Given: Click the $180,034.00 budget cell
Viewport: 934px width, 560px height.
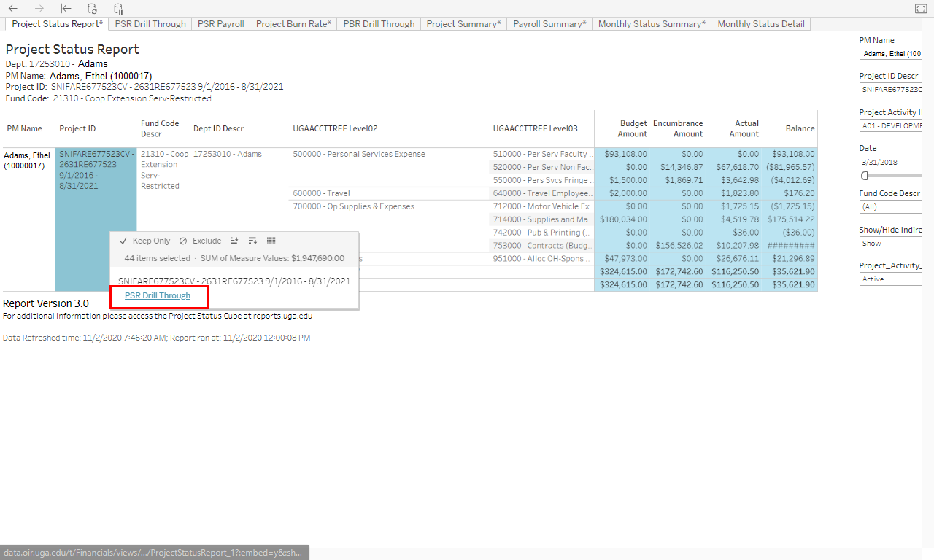Looking at the screenshot, I should (x=622, y=219).
